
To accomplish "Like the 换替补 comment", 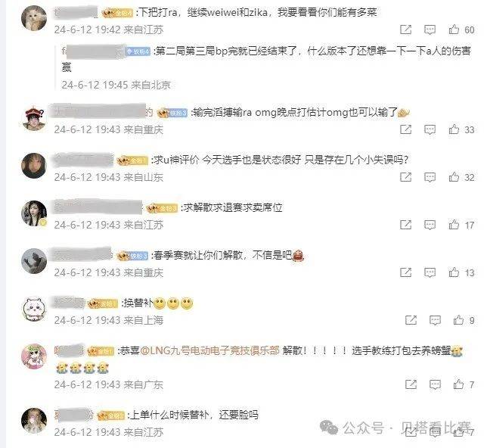I will 459,320.
